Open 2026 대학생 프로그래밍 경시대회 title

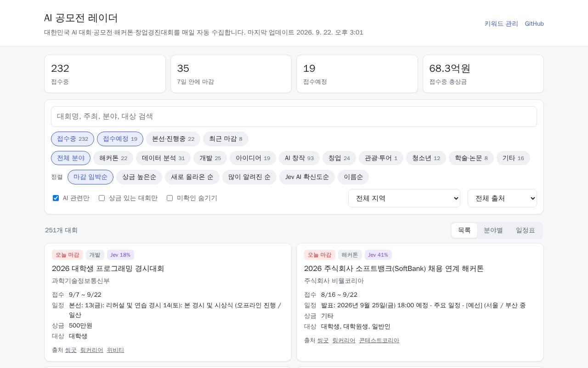[x=108, y=269]
